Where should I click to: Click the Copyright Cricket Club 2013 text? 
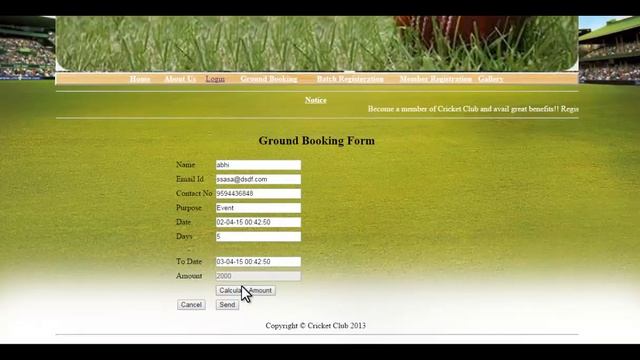click(316, 326)
